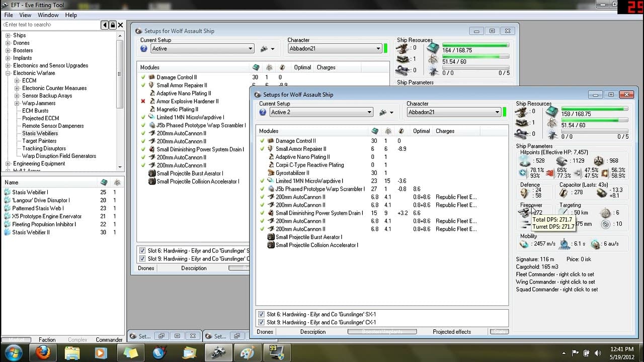
Task: Expand the Engineering Equipment tree node
Action: click(x=8, y=163)
